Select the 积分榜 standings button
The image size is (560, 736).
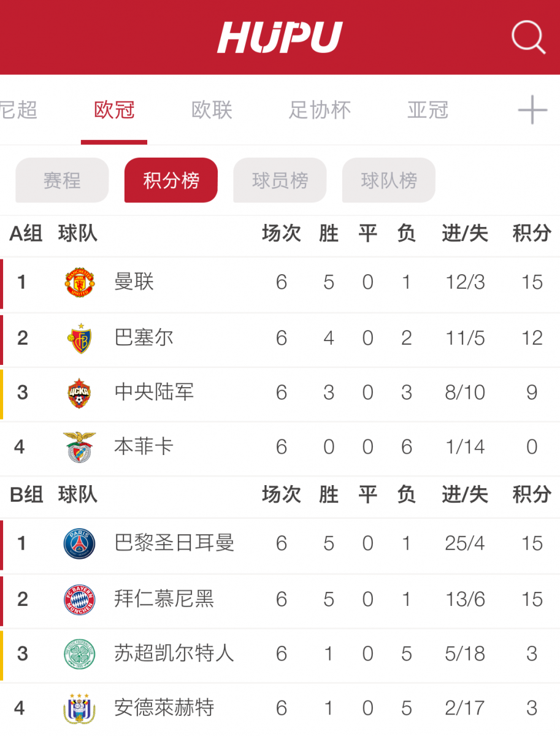[x=171, y=180]
